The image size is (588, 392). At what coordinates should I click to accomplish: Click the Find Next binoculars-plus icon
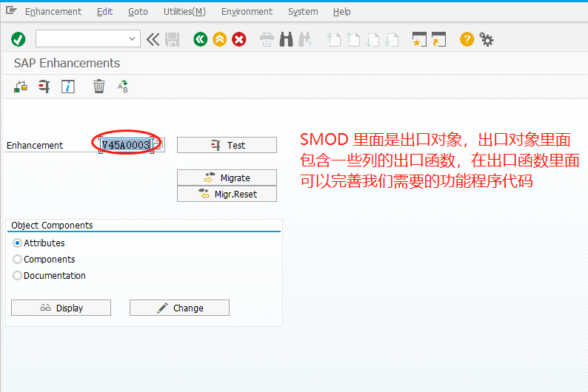click(305, 39)
